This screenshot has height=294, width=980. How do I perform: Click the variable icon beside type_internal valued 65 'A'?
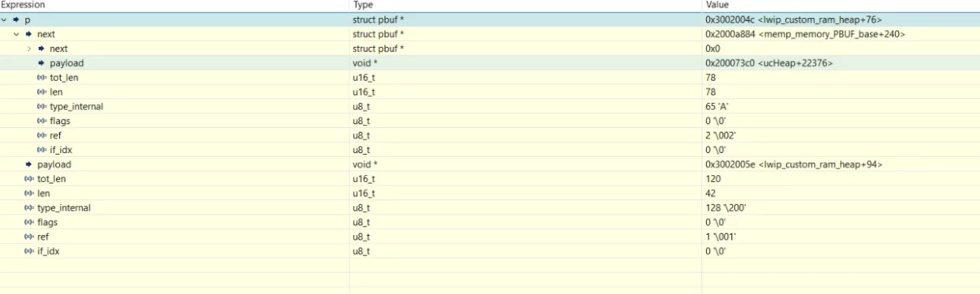pos(42,107)
